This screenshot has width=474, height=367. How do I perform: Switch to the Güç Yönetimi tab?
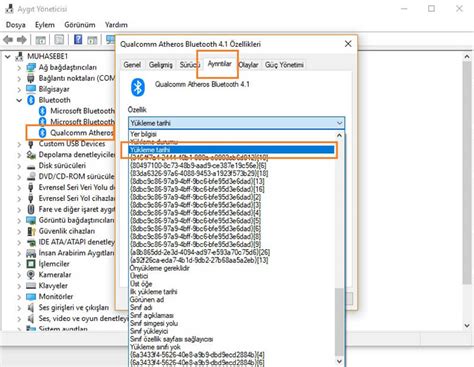[284, 65]
